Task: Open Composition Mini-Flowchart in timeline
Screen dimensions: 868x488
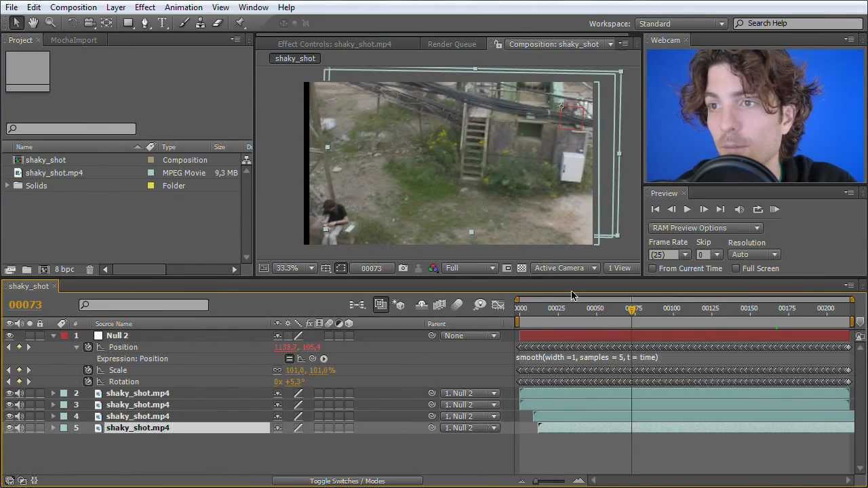Action: click(x=357, y=305)
